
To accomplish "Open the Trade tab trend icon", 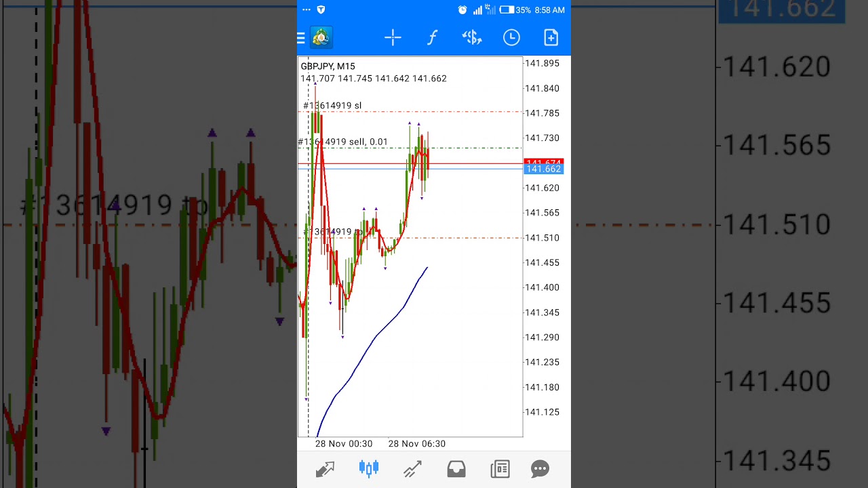I will (x=412, y=469).
